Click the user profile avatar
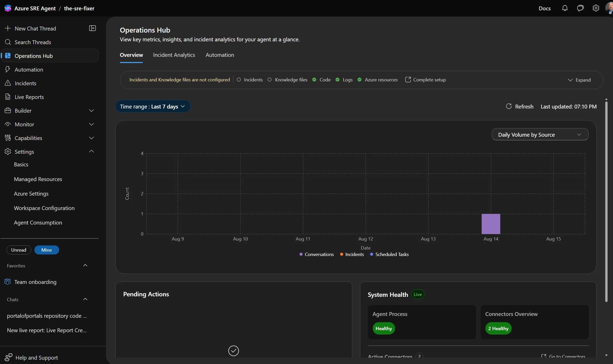 (609, 8)
